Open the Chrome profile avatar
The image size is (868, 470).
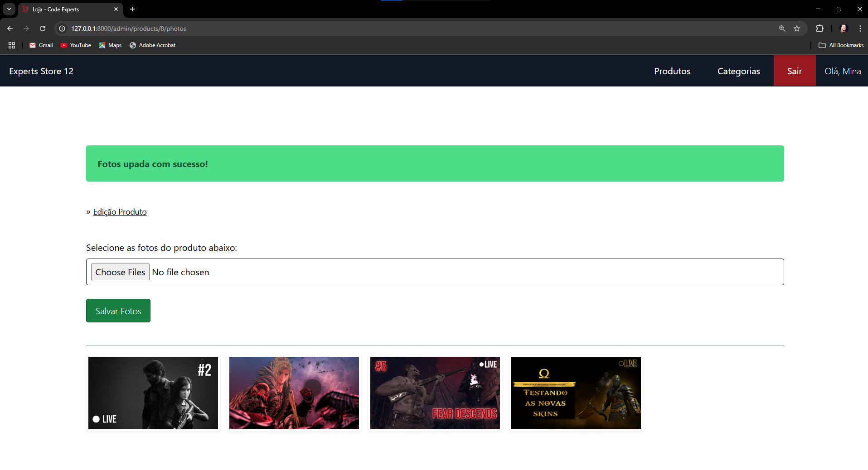click(844, 29)
